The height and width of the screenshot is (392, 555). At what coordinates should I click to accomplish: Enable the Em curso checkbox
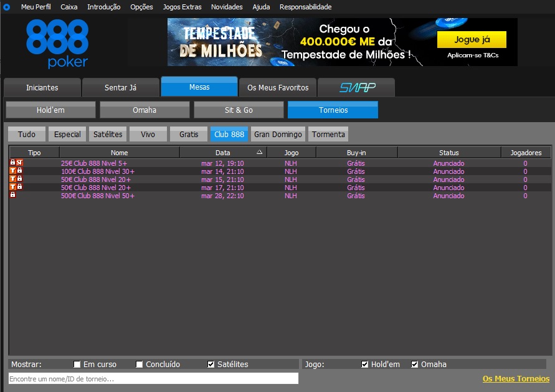77,365
